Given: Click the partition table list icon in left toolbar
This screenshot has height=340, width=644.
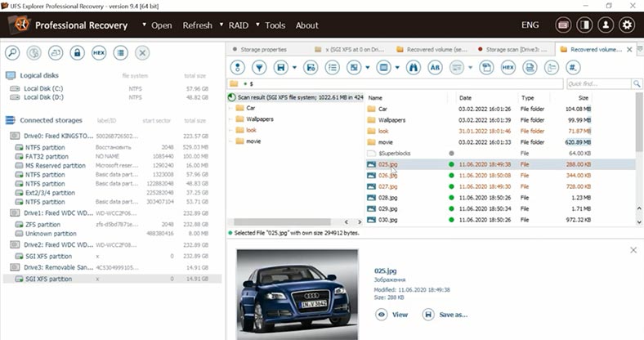Looking at the screenshot, I should (x=120, y=53).
